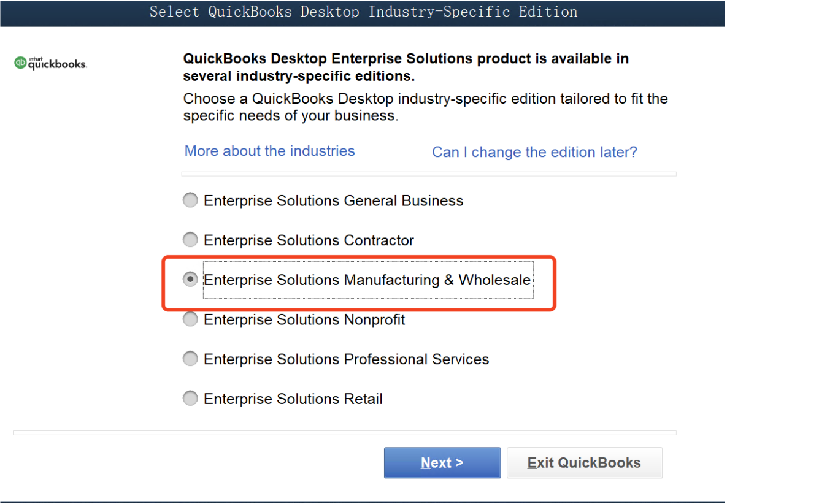
Task: Click the 'Enterprise Solutions Contractor' label text
Action: [309, 240]
